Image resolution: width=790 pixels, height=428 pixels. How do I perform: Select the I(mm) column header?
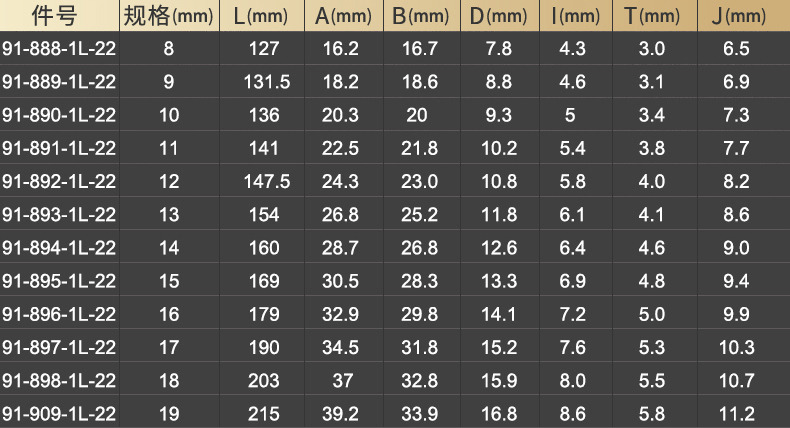pos(573,16)
